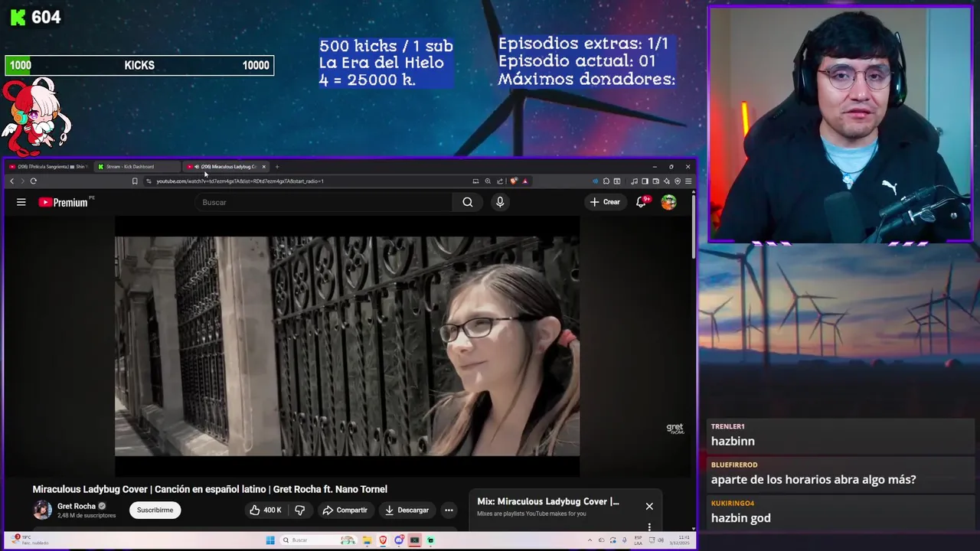The height and width of the screenshot is (551, 980).
Task: Open Gret Rocha channel name link
Action: pyautogui.click(x=77, y=506)
